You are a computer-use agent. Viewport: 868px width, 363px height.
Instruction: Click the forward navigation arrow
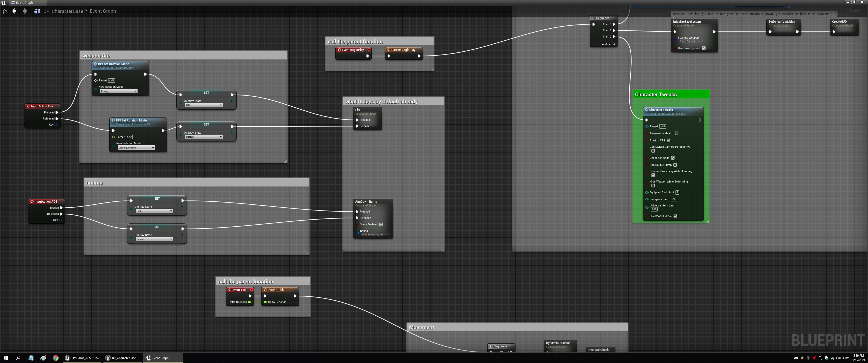coord(24,11)
